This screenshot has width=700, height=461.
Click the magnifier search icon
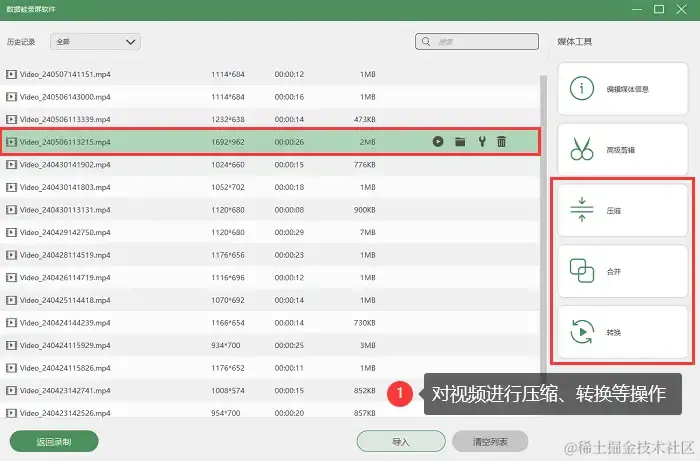[x=426, y=42]
